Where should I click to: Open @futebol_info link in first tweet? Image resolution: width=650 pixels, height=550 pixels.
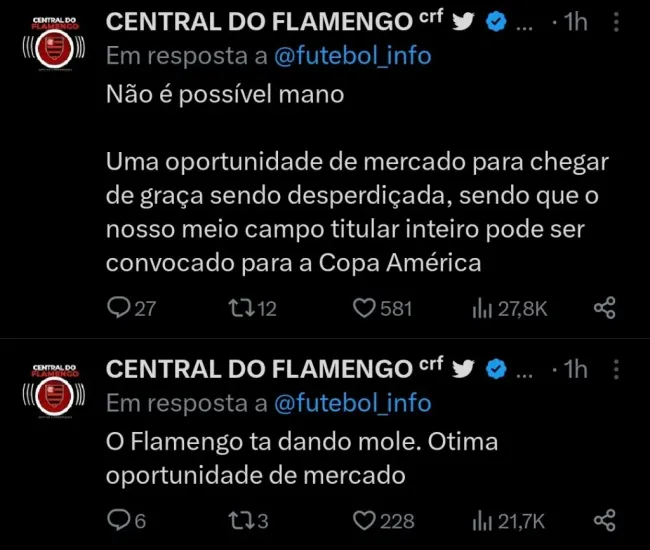pyautogui.click(x=352, y=56)
